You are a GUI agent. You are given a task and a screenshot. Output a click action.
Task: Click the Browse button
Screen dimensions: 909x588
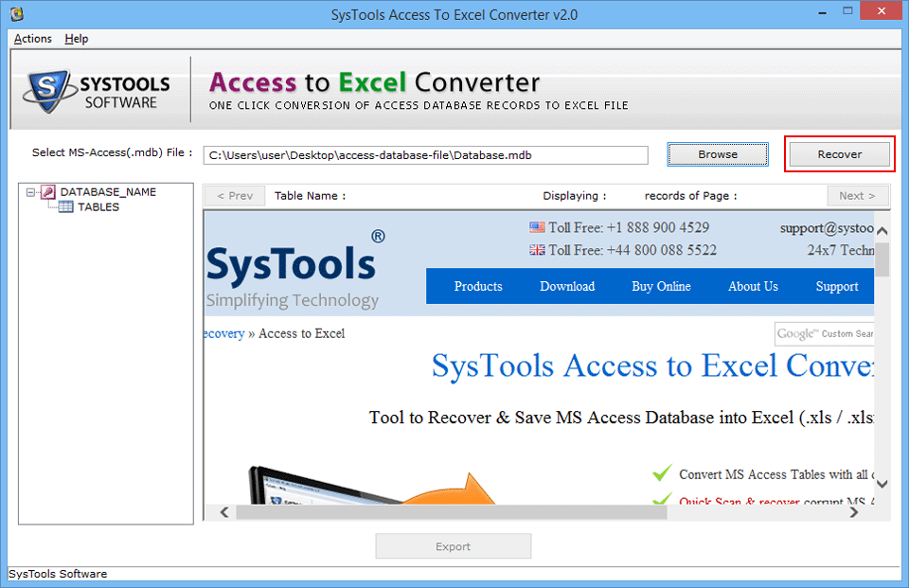point(718,154)
